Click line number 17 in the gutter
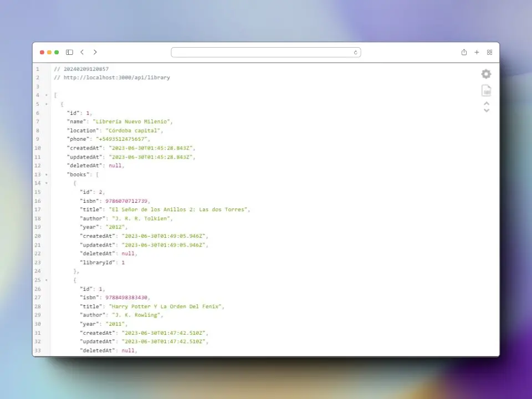 (x=38, y=209)
